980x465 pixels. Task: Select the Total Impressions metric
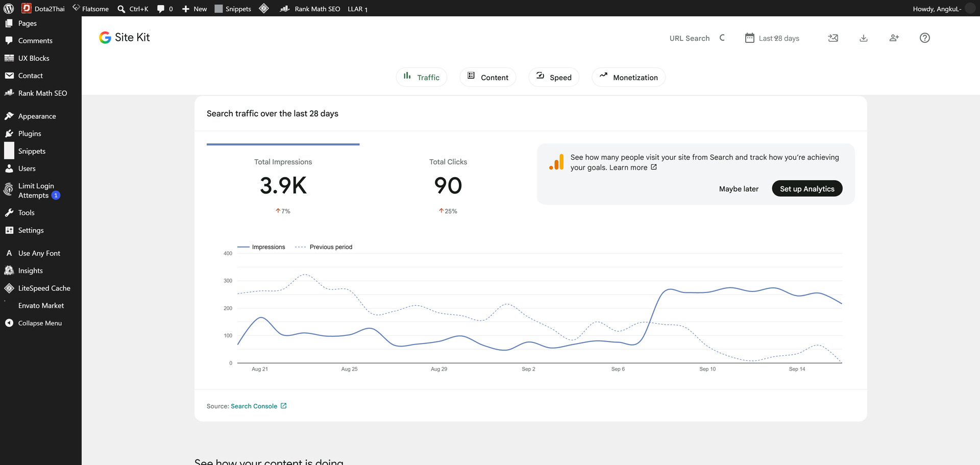283,185
